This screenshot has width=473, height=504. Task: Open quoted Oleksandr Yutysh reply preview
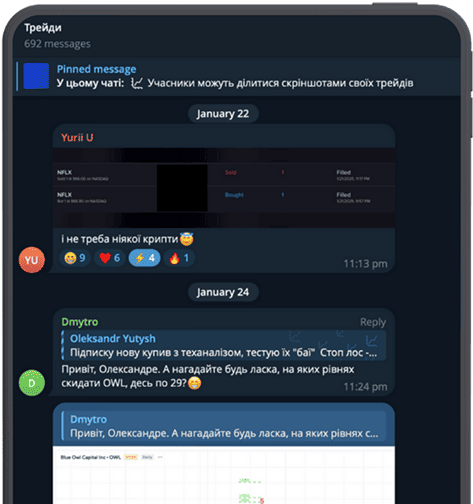pyautogui.click(x=224, y=345)
